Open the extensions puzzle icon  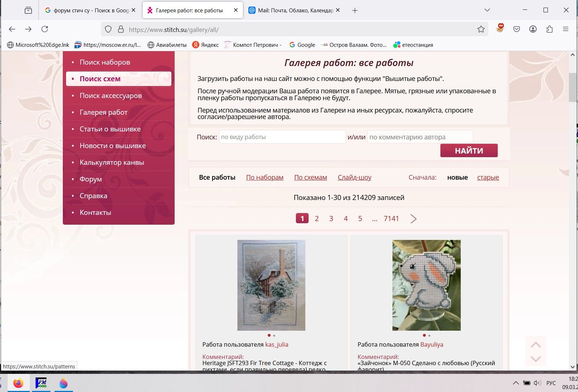click(x=549, y=29)
